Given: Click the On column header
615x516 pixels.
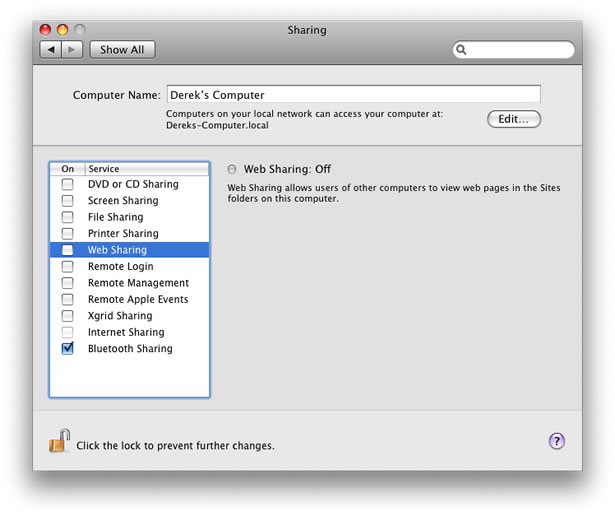Looking at the screenshot, I should tap(68, 169).
